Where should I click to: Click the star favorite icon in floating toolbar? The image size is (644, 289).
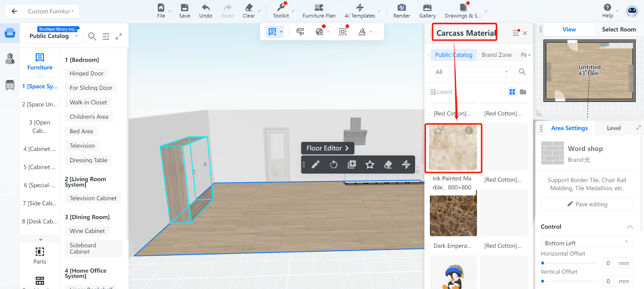click(370, 165)
